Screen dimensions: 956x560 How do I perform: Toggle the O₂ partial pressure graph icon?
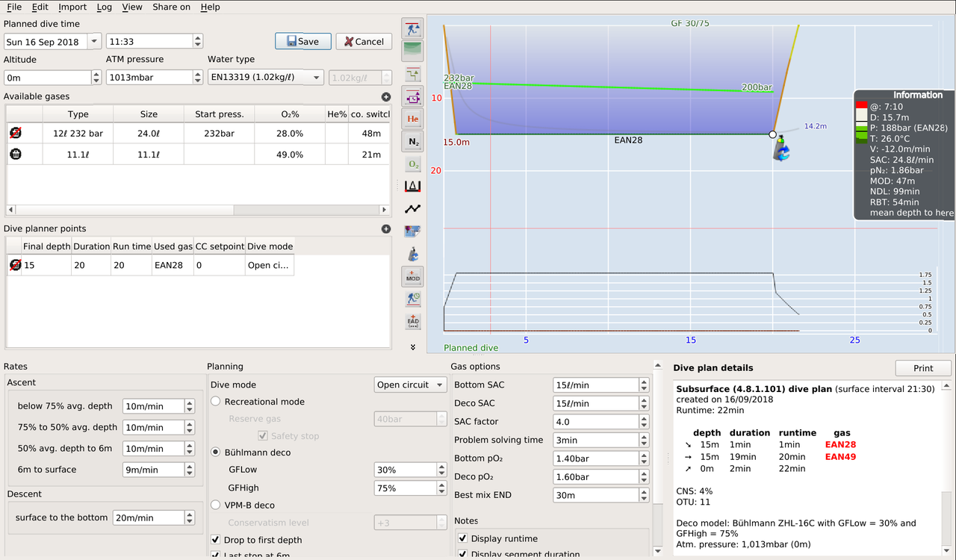tap(412, 164)
